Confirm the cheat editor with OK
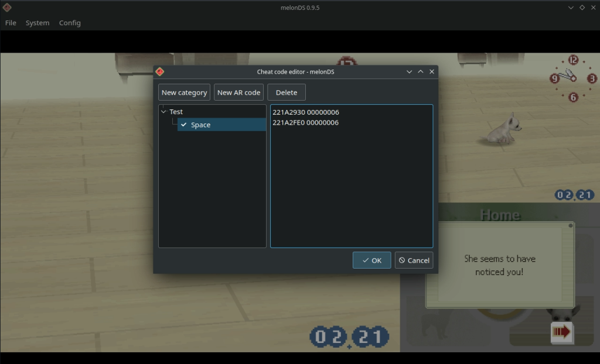Viewport: 600px width, 364px height. pyautogui.click(x=372, y=260)
